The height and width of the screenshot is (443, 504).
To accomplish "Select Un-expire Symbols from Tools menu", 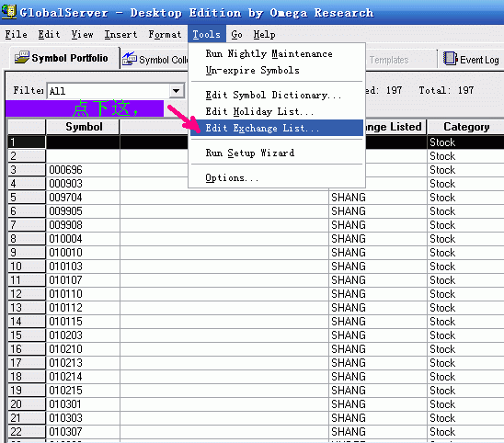I will (x=277, y=70).
